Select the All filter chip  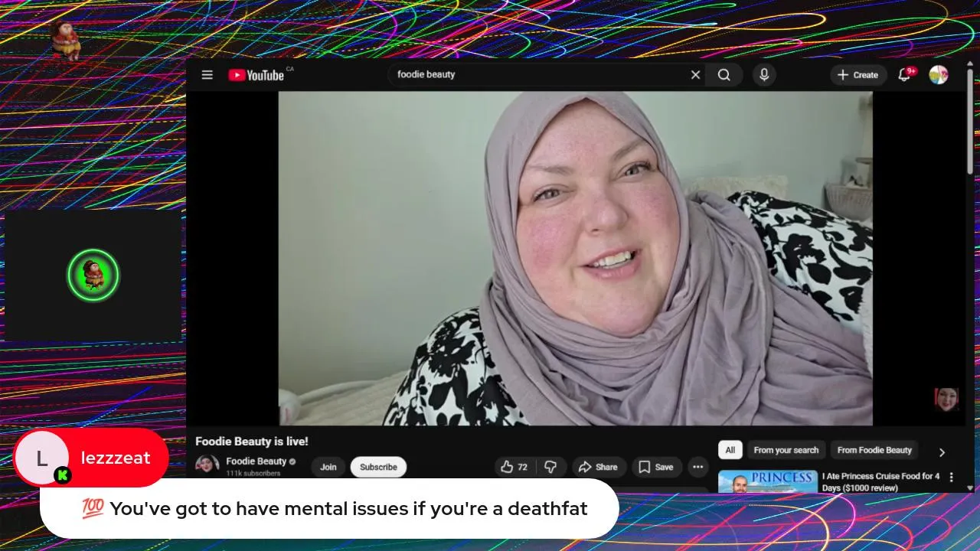[730, 450]
